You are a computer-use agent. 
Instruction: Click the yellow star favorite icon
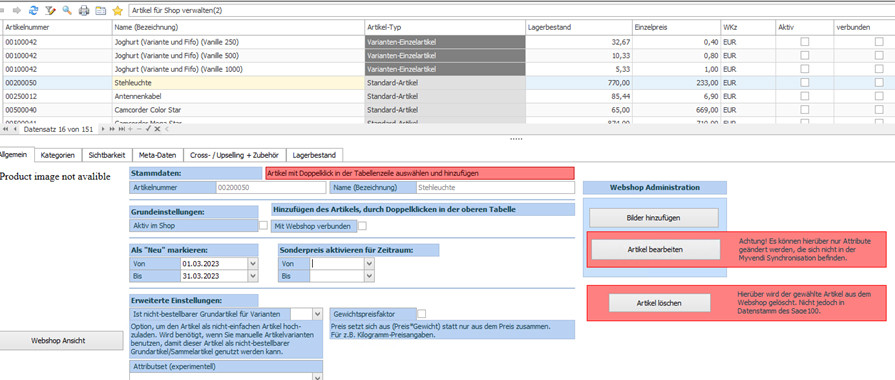(118, 10)
